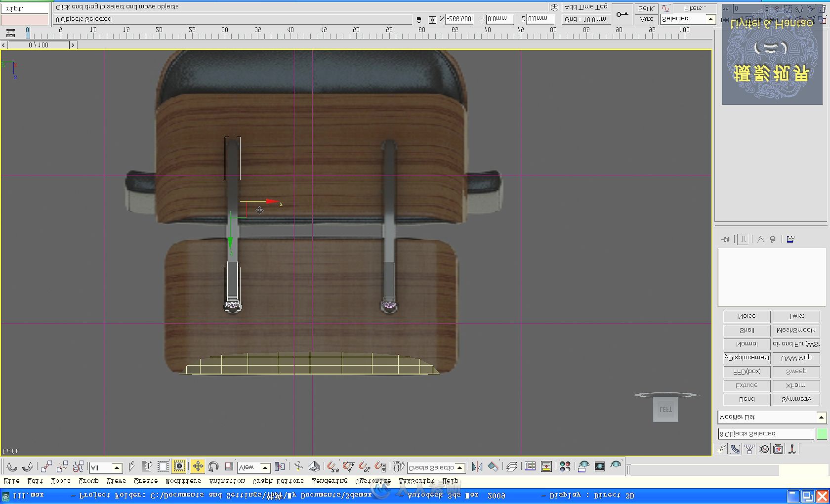830x504 pixels.
Task: Click the 8 Objects Selected name field
Action: pos(766,434)
